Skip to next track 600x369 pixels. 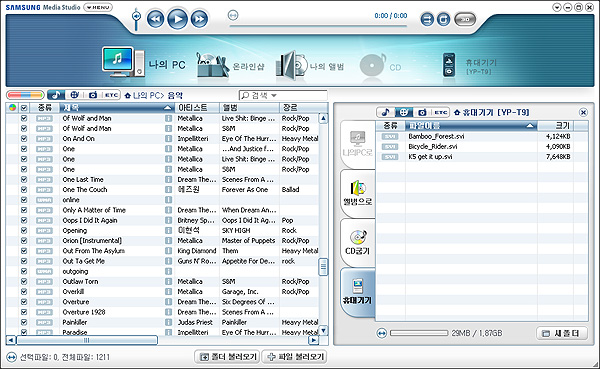pyautogui.click(x=199, y=19)
